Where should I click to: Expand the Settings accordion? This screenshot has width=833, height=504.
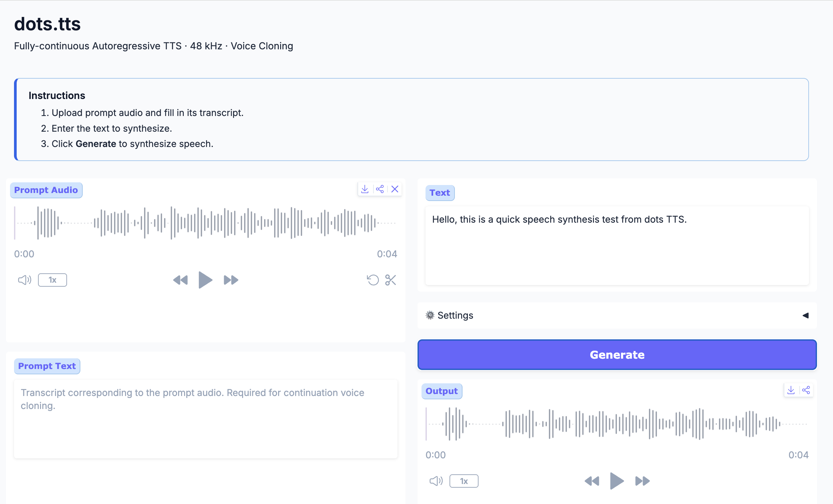(x=617, y=315)
